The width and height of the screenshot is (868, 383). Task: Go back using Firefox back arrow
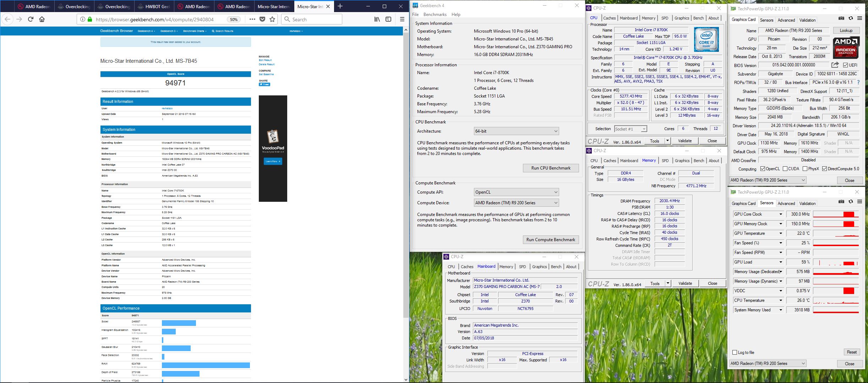[8, 20]
